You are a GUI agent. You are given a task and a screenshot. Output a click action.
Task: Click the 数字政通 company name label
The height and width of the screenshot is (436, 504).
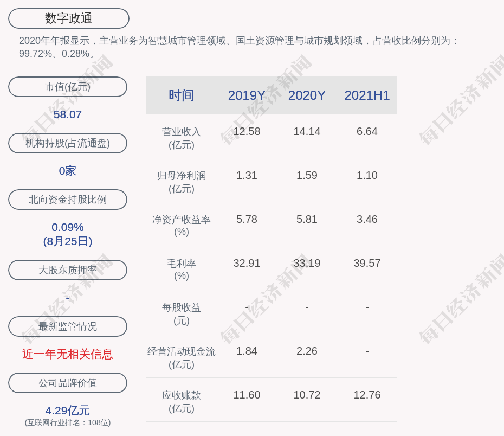coord(68,18)
